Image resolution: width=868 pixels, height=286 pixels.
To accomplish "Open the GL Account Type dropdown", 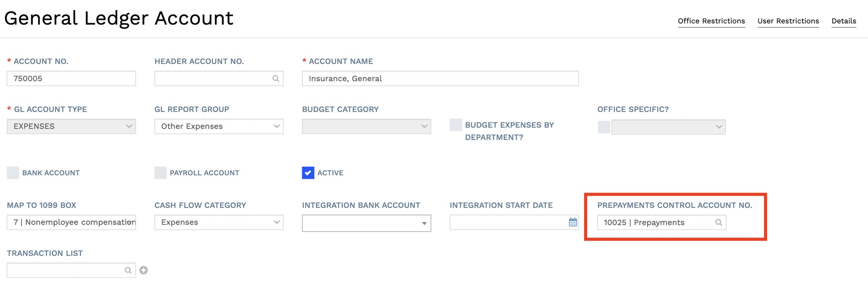I will pyautogui.click(x=71, y=127).
